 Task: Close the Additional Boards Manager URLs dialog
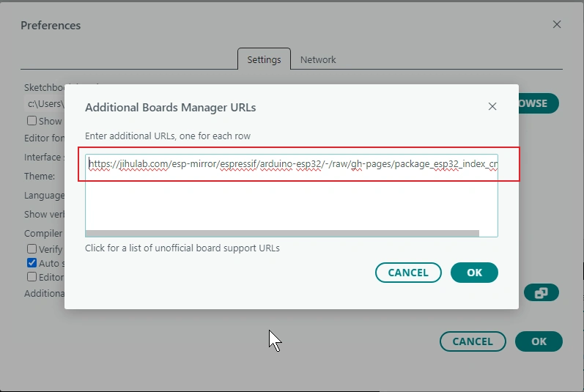click(492, 106)
